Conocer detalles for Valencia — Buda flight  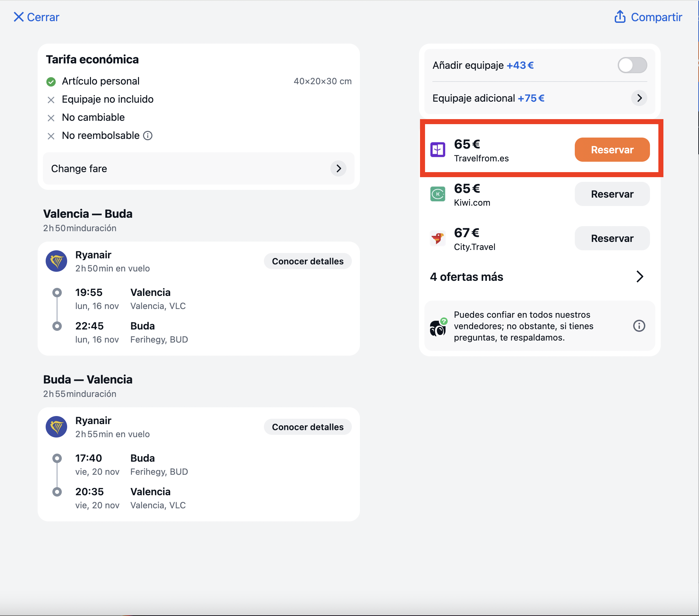point(308,261)
